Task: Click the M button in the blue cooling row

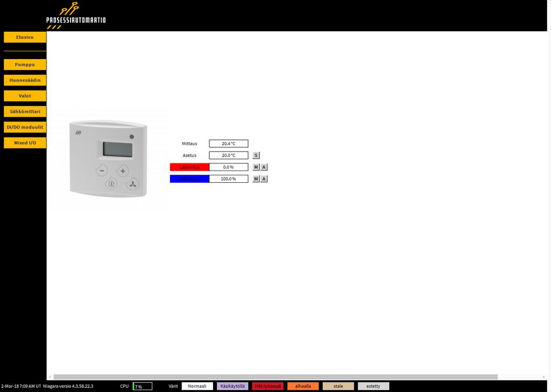Action: (256, 179)
